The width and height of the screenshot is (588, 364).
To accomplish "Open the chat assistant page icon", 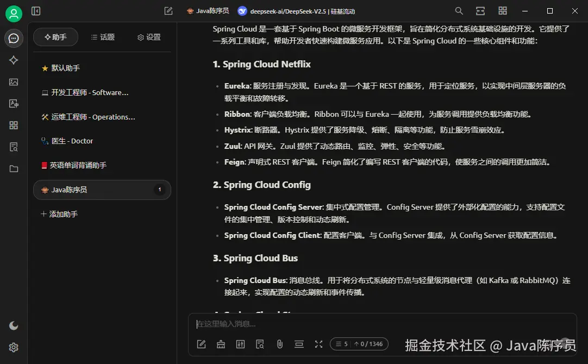I will [14, 38].
